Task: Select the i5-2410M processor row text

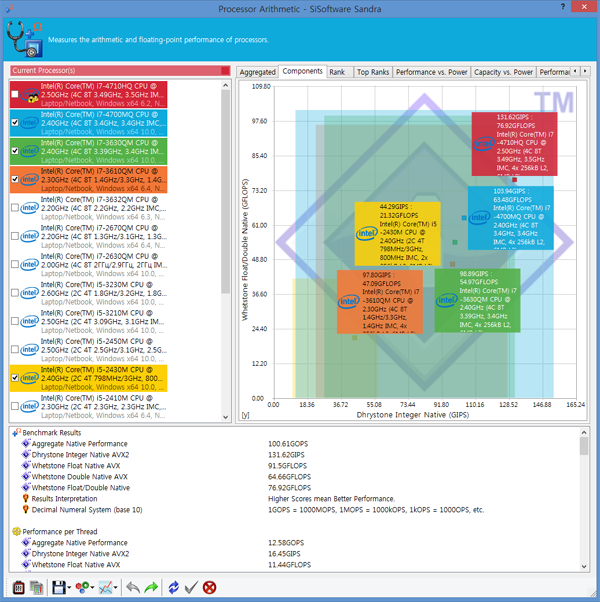Action: pyautogui.click(x=104, y=407)
